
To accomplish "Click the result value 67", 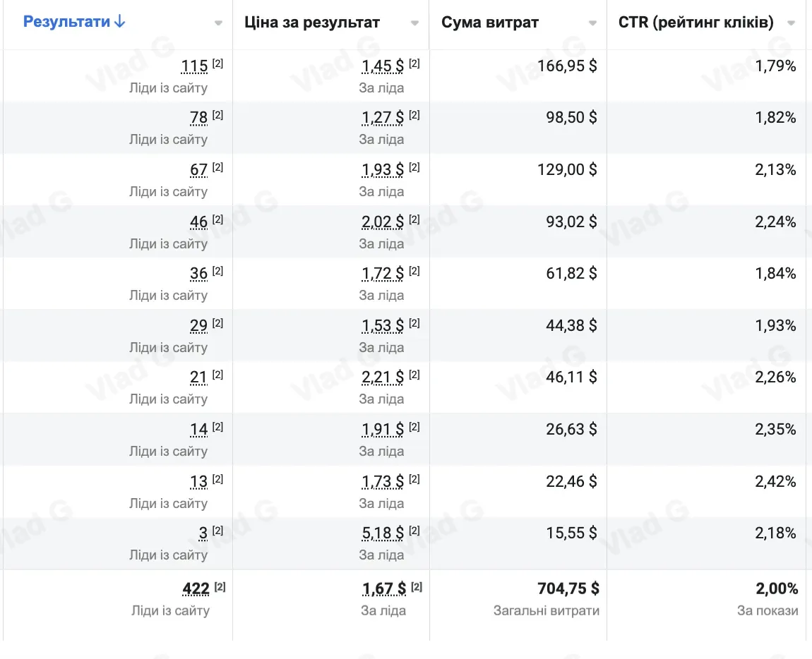I will click(x=199, y=170).
